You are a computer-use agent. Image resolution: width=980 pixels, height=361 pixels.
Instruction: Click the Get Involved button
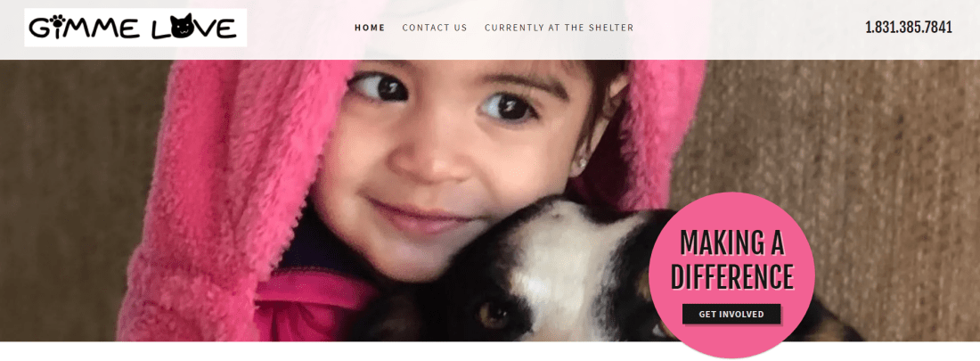731,314
